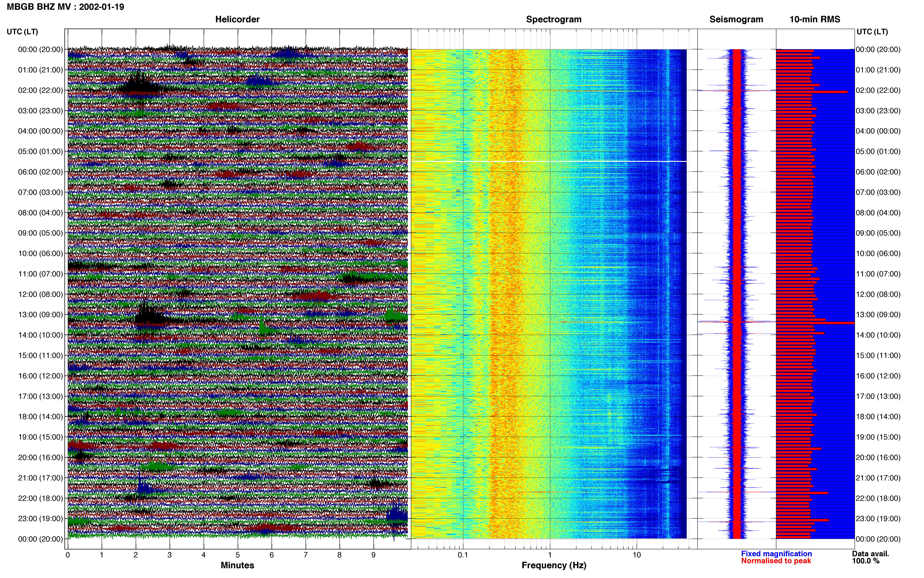924x578 pixels.
Task: Click left time label 05:00 (01:00)
Action: [x=41, y=151]
